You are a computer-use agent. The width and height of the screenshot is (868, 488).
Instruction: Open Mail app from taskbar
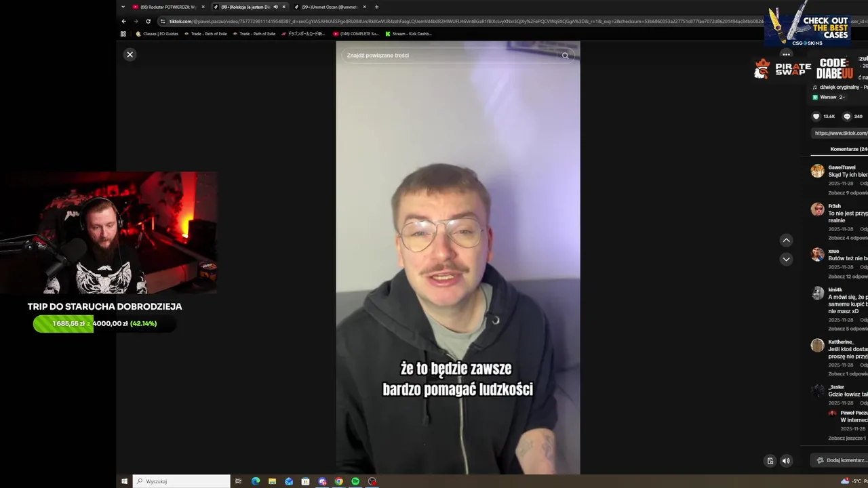pos(289,481)
